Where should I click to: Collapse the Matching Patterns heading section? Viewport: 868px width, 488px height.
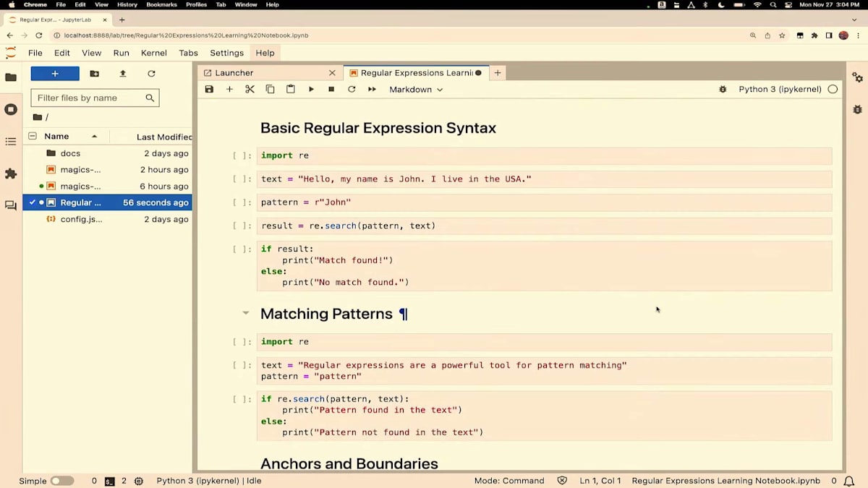(x=245, y=314)
